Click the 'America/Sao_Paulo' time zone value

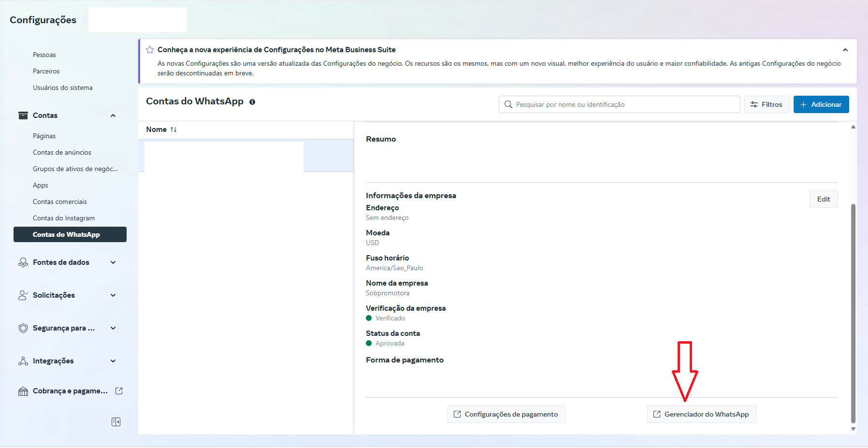pos(394,268)
